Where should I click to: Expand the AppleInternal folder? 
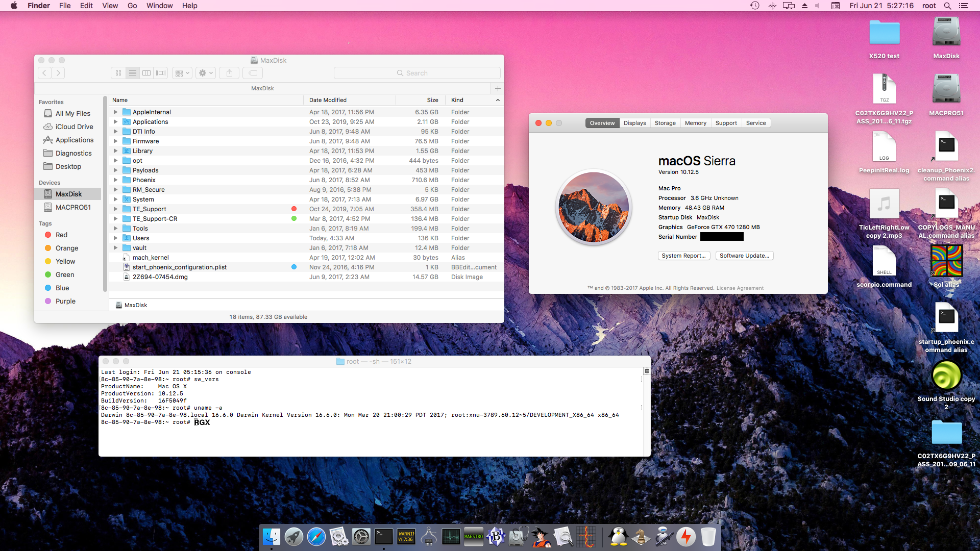click(x=115, y=112)
